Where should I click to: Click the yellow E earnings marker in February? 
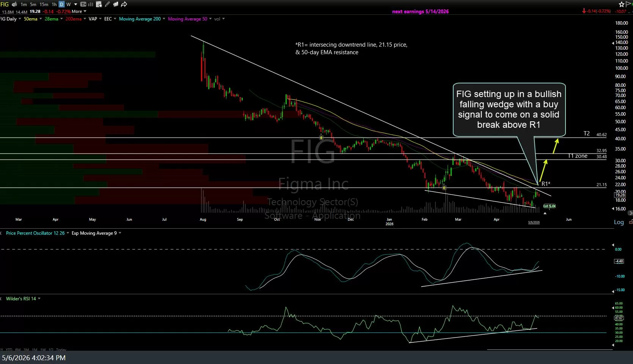(444, 188)
